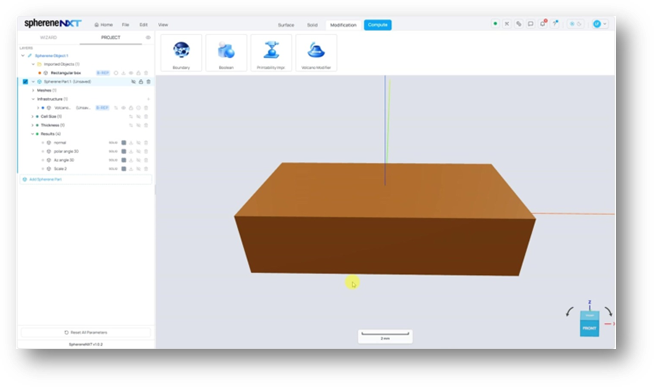This screenshot has height=388, width=654.
Task: Delete the Spherene Part 1 layer
Action: 148,82
